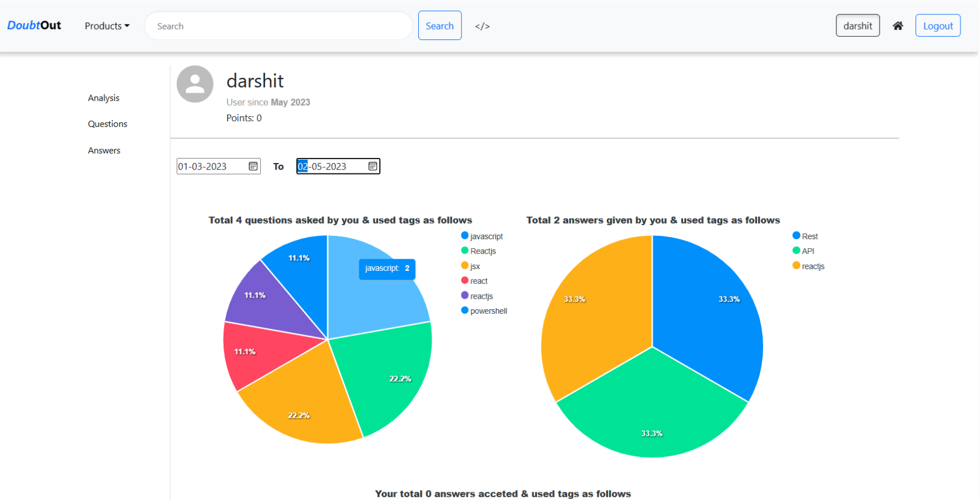Viewport: 980px width, 500px height.
Task: Click the darshit profile avatar icon
Action: [x=195, y=84]
